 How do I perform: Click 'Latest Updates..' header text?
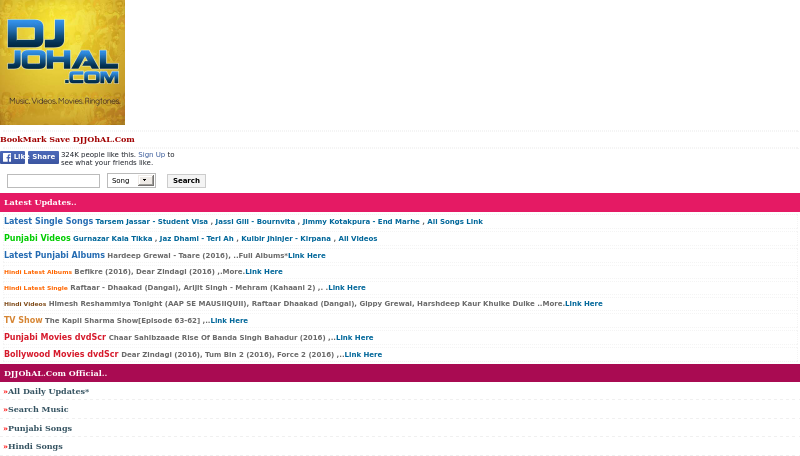tap(40, 202)
